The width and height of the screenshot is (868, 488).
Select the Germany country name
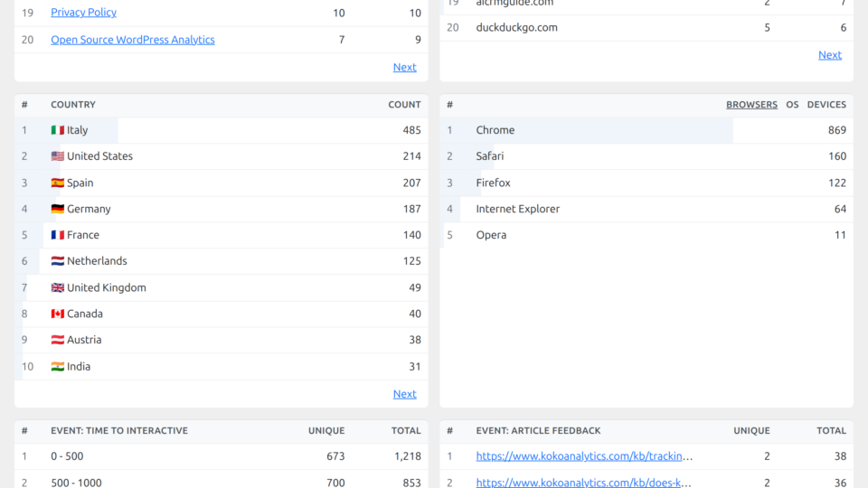pos(89,209)
